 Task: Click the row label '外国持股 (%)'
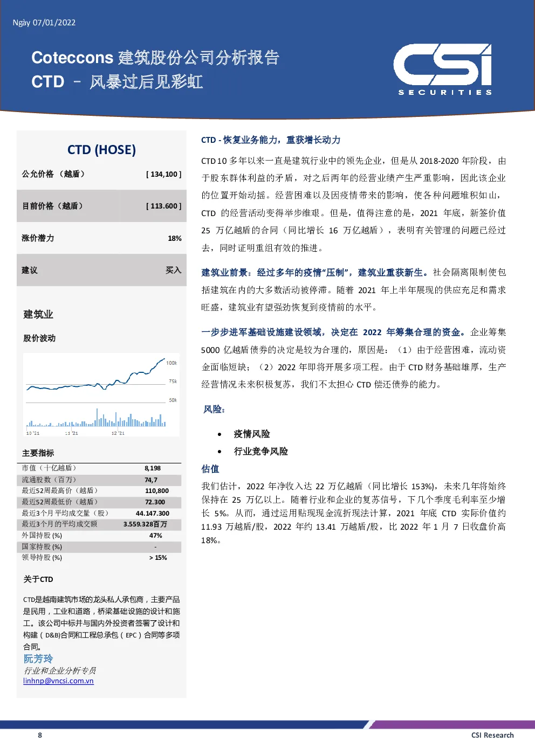click(x=42, y=536)
